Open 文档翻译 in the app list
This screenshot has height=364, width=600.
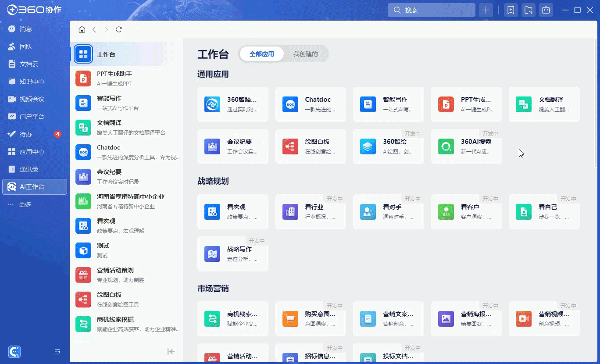(126, 128)
